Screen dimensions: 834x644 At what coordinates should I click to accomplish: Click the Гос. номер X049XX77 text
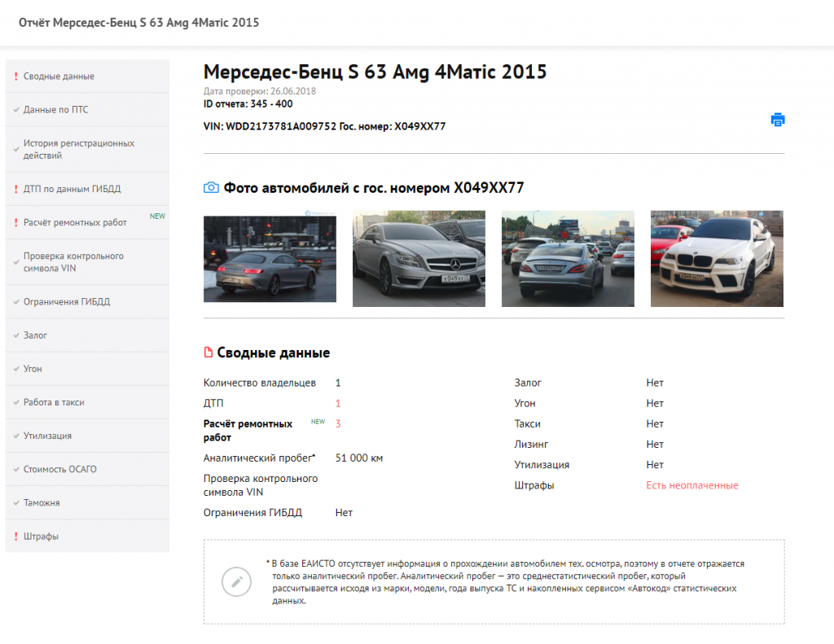click(x=393, y=126)
